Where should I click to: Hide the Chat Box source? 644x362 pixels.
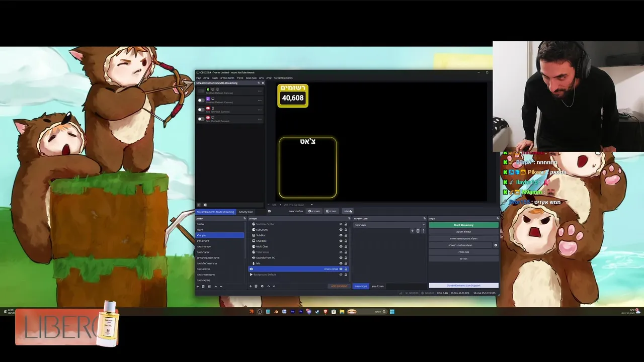pyautogui.click(x=341, y=241)
